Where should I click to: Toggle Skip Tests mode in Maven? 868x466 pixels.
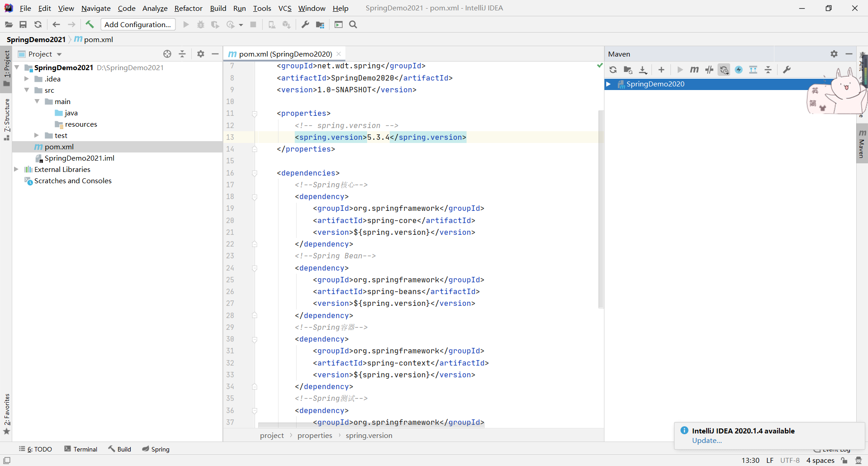[739, 70]
